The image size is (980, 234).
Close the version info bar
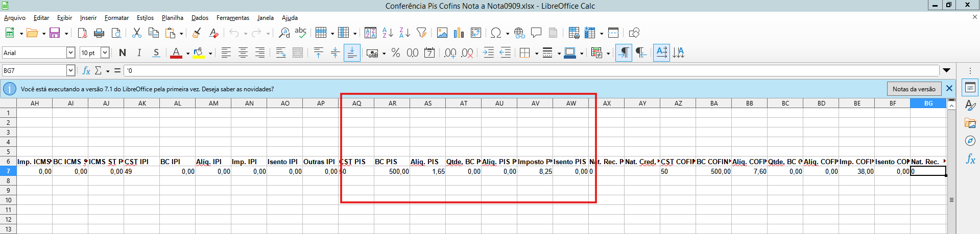click(x=949, y=88)
